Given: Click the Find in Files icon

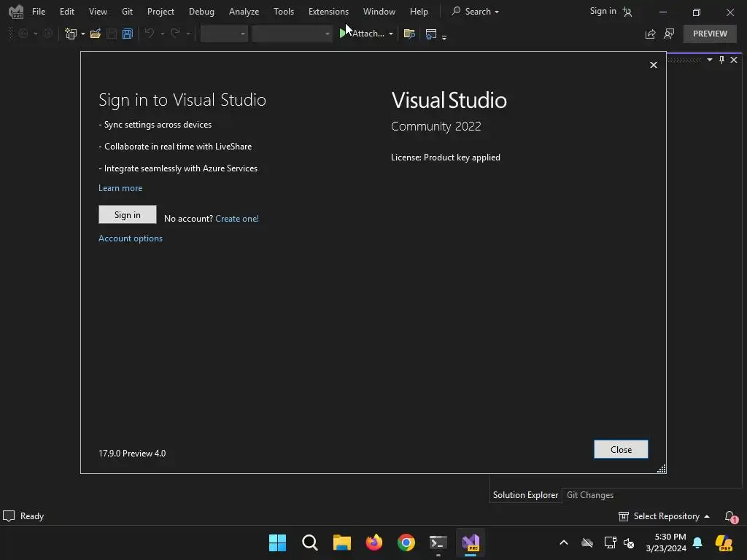Looking at the screenshot, I should 409,34.
